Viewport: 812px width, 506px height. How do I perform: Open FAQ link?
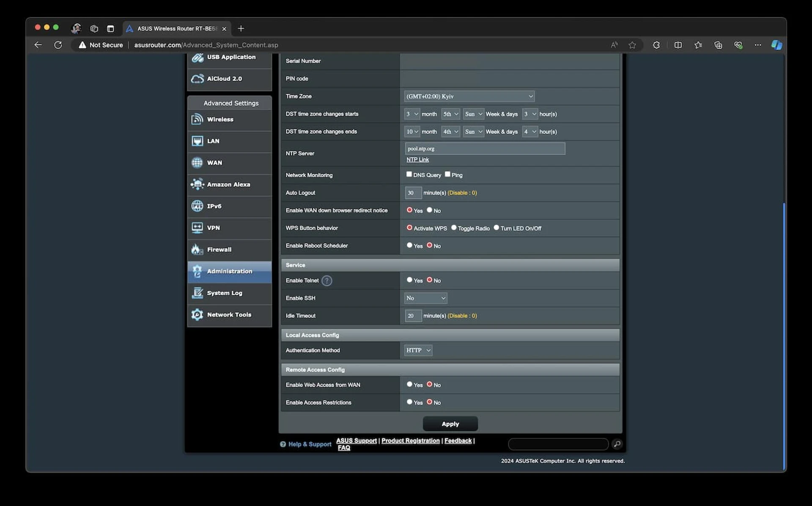(x=344, y=448)
